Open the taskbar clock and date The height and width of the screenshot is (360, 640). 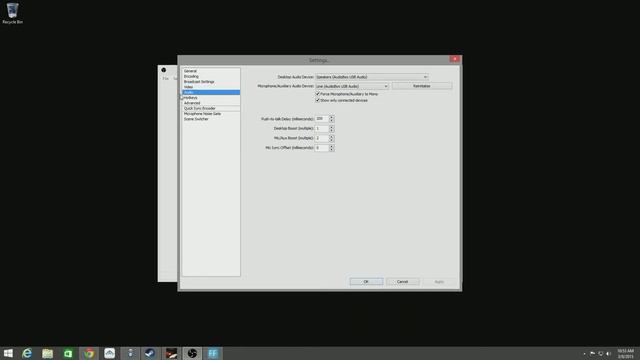click(x=625, y=353)
